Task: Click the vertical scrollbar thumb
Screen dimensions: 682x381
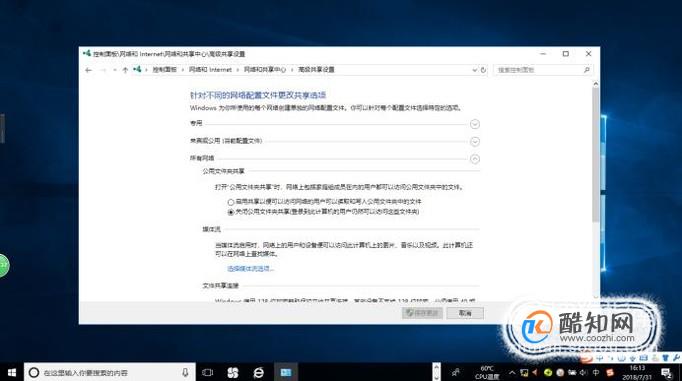Action: tap(596, 154)
